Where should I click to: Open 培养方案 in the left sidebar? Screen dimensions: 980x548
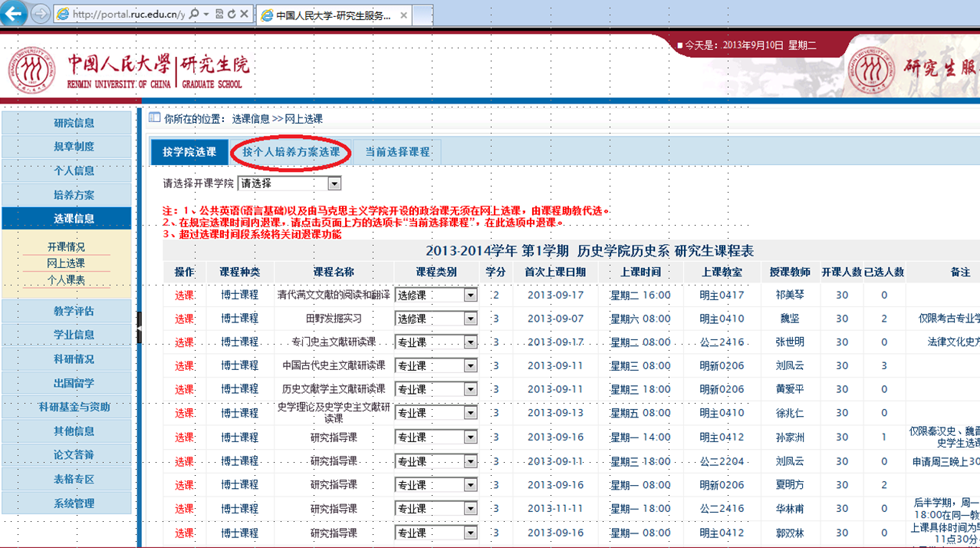[x=74, y=195]
